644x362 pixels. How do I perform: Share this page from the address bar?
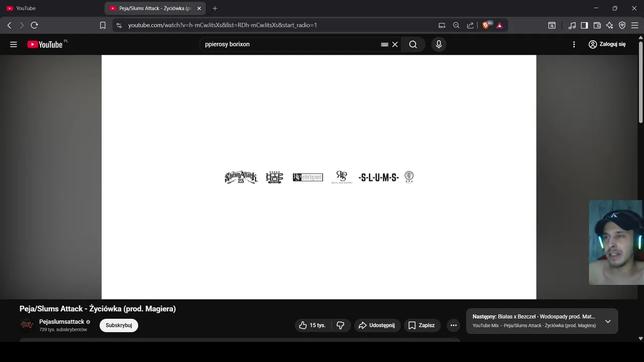[470, 25]
